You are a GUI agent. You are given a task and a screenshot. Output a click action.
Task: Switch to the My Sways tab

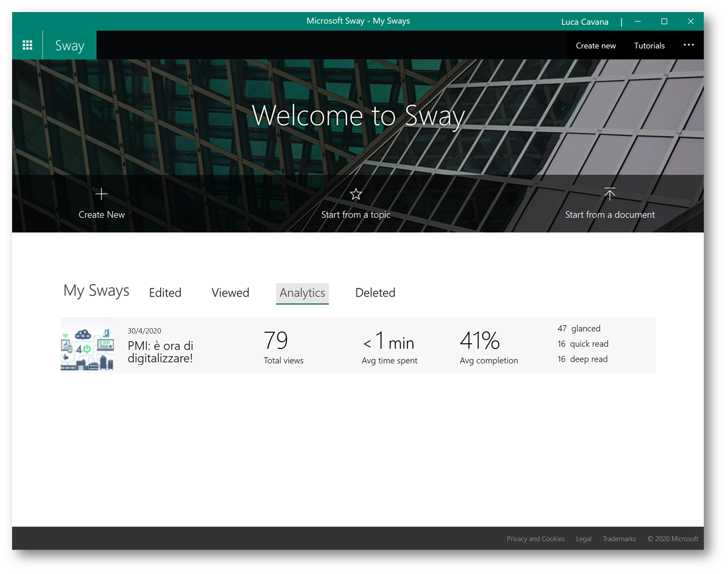(x=96, y=291)
